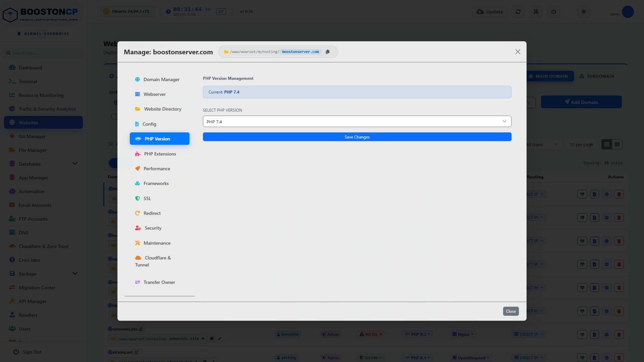
Task: Open Security section in modal
Action: (160, 228)
